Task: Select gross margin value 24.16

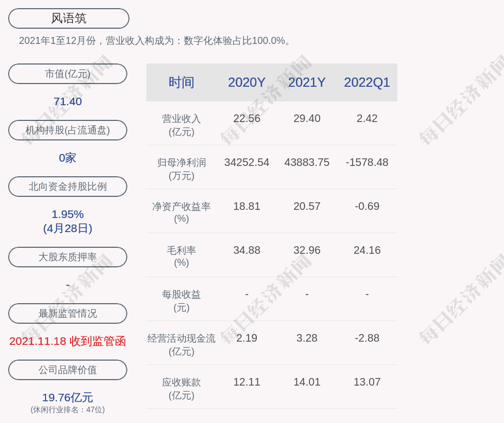Action: 367,250
